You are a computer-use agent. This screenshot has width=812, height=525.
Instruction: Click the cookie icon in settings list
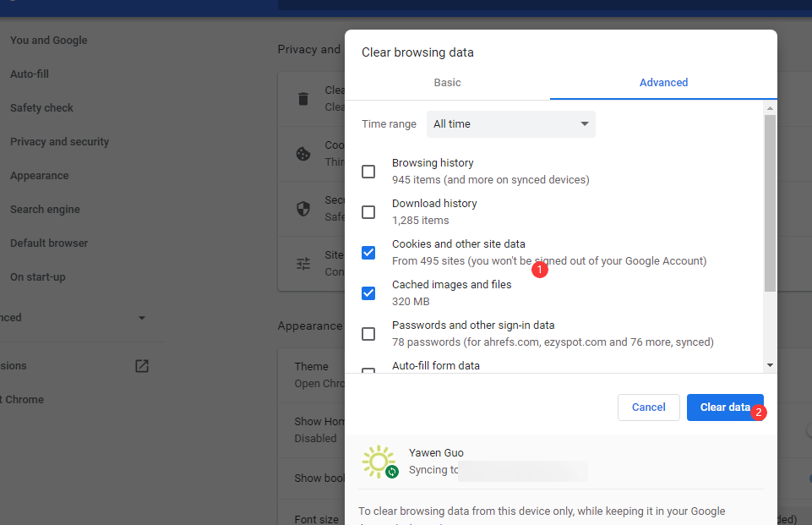(x=302, y=154)
